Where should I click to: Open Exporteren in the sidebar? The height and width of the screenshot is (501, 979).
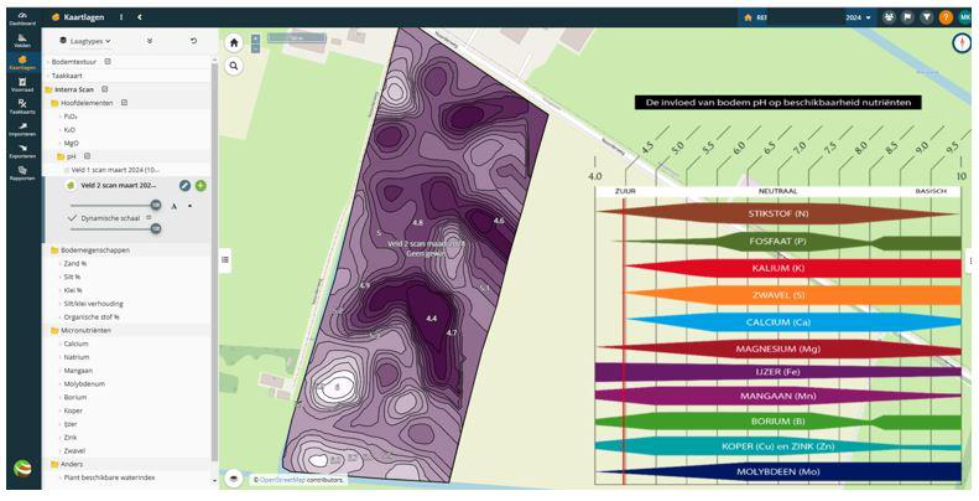[x=22, y=152]
